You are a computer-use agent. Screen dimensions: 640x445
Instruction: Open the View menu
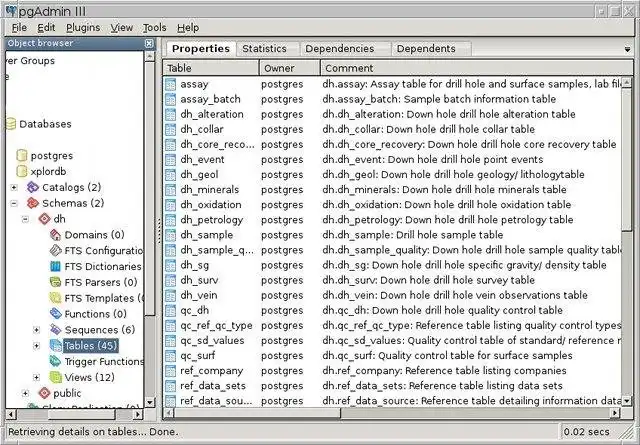tap(122, 28)
